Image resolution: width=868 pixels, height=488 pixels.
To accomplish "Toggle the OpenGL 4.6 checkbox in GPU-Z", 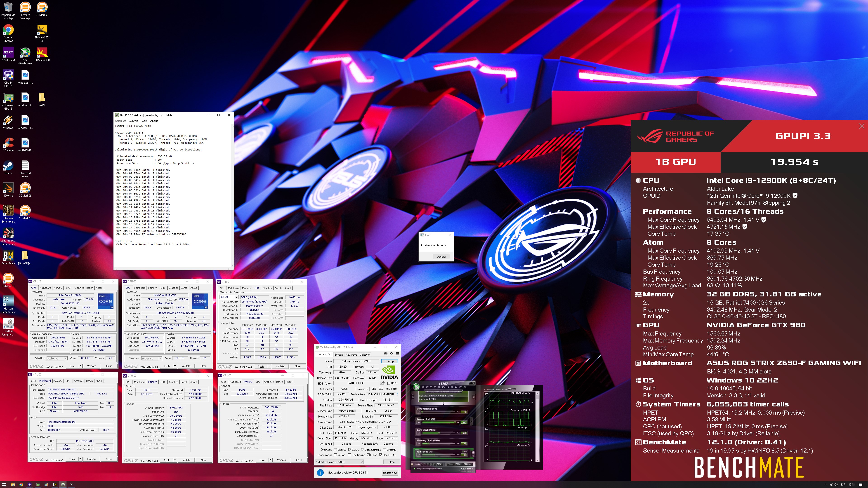I will [381, 455].
